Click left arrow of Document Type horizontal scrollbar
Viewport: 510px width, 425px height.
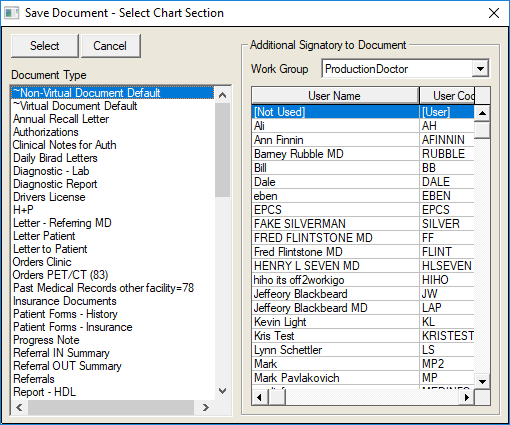click(x=19, y=407)
